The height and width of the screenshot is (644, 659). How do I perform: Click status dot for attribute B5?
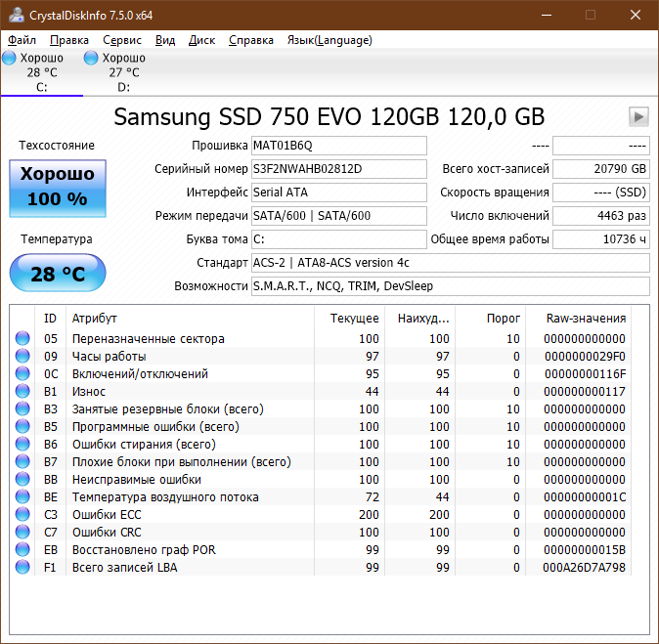pos(22,427)
